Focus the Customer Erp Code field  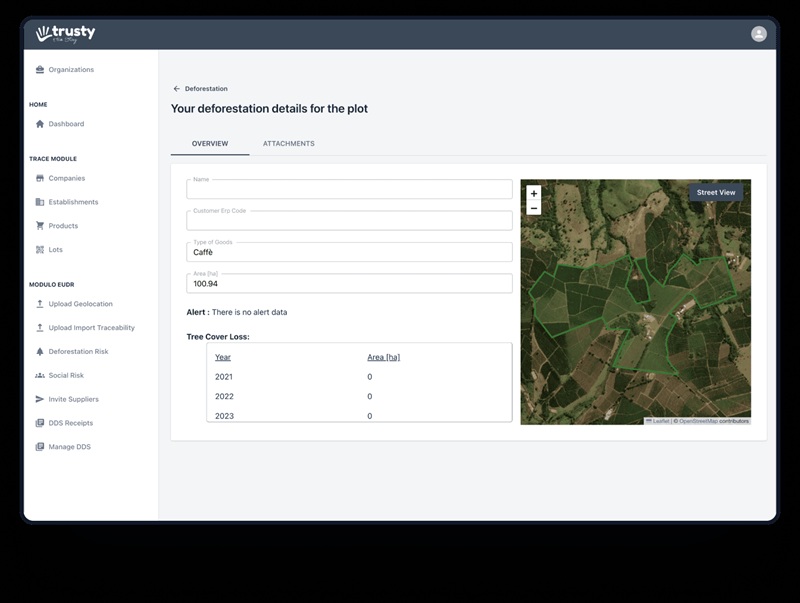click(349, 221)
